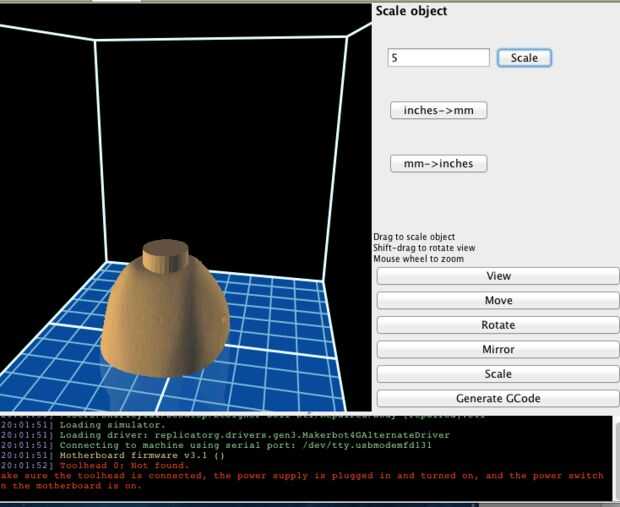Click 'Shift-drag to rotate view' hint text
Viewport: 620px width, 507px height.
coord(424,248)
